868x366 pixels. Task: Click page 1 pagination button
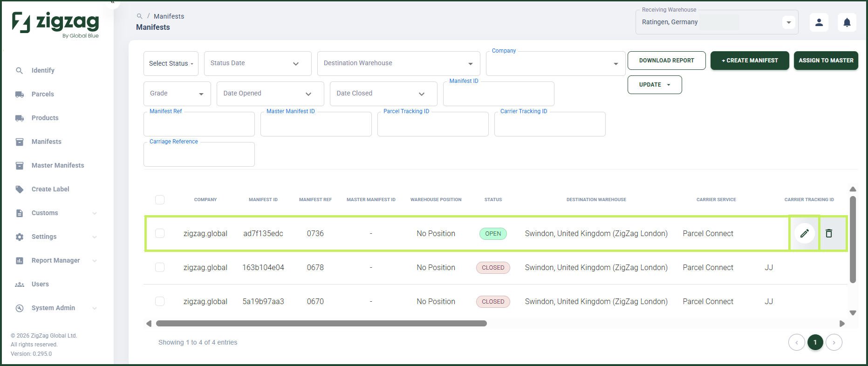pos(815,342)
